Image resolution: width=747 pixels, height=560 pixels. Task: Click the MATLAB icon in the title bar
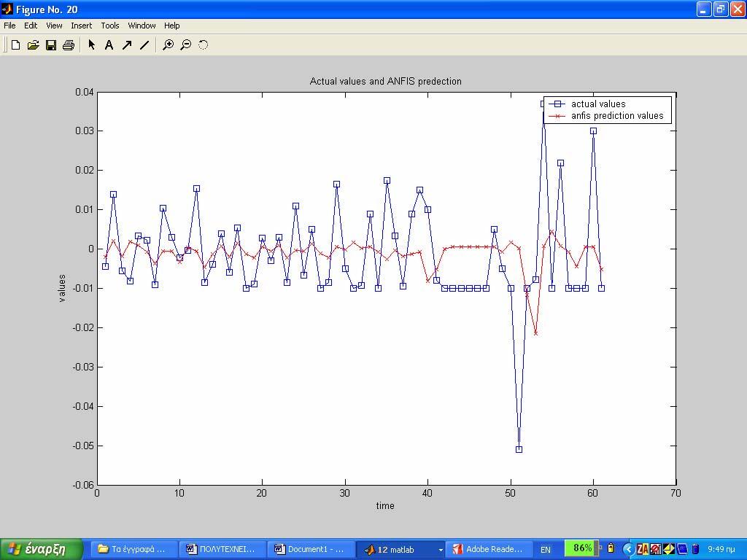pos(7,9)
